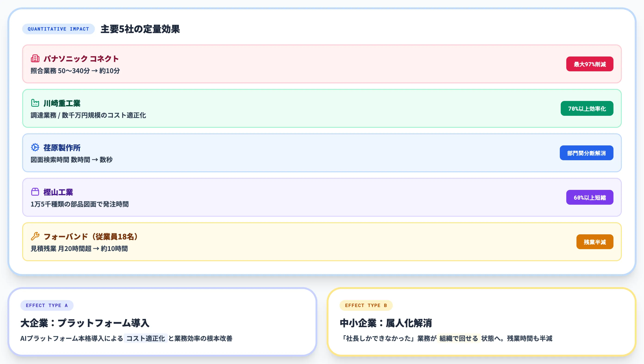Viewport: 644px width, 364px height.
Task: Click the 70%以上効率化 green badge
Action: click(x=587, y=109)
